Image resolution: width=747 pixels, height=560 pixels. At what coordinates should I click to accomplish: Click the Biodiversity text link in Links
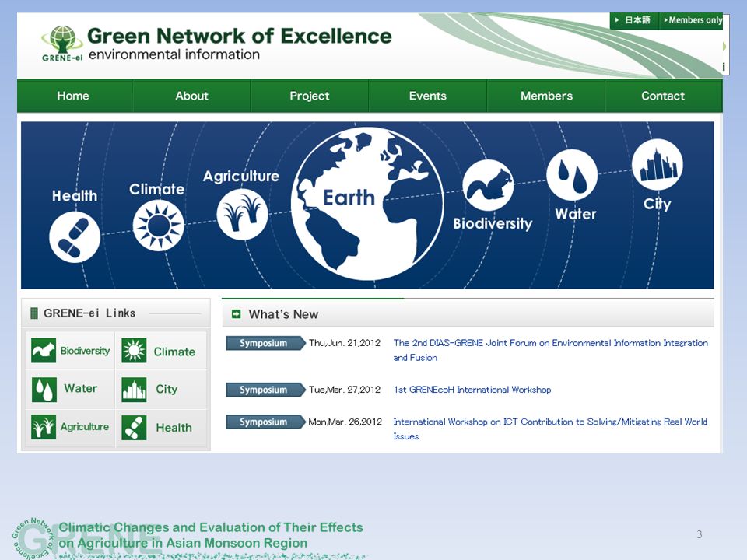coord(85,351)
